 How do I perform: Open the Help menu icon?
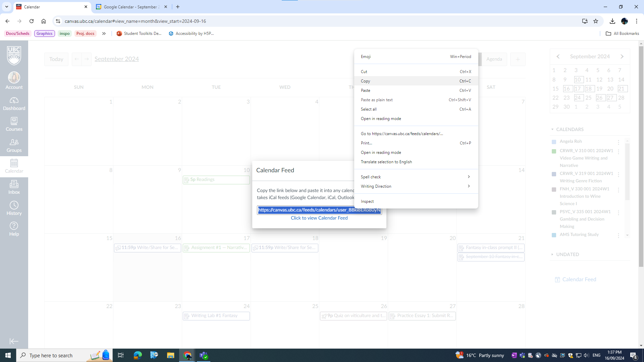coord(14,229)
